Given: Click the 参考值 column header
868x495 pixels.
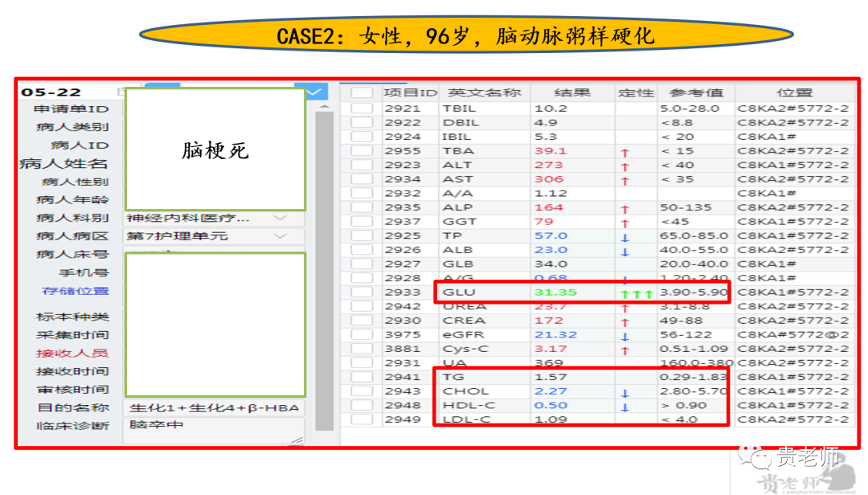Looking at the screenshot, I should tap(695, 93).
